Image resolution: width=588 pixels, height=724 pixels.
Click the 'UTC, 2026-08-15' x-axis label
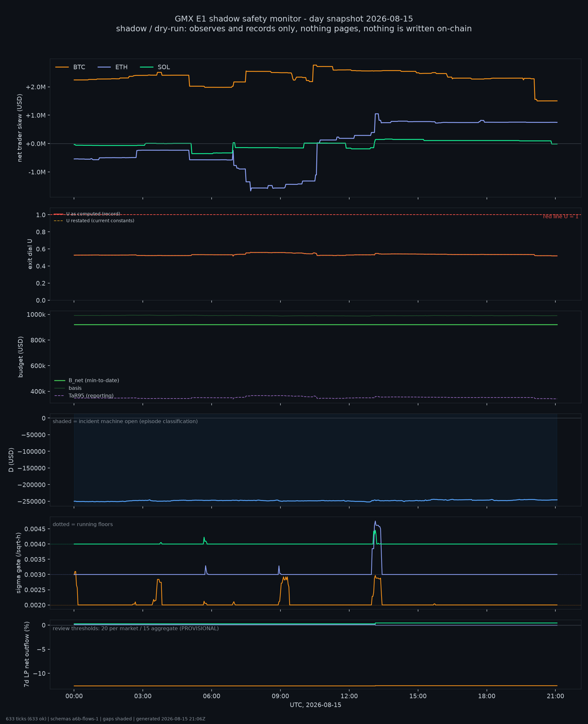click(315, 705)
